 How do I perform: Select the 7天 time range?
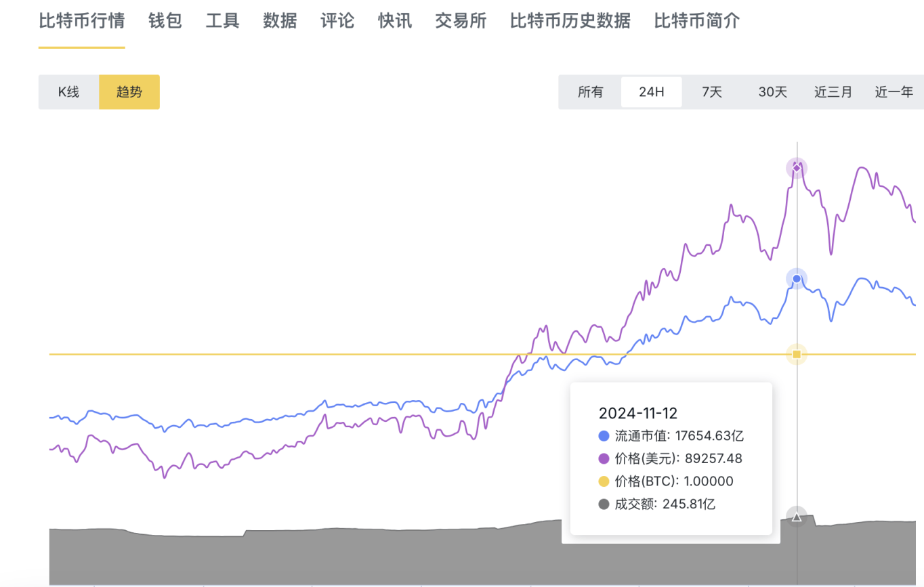click(x=712, y=92)
